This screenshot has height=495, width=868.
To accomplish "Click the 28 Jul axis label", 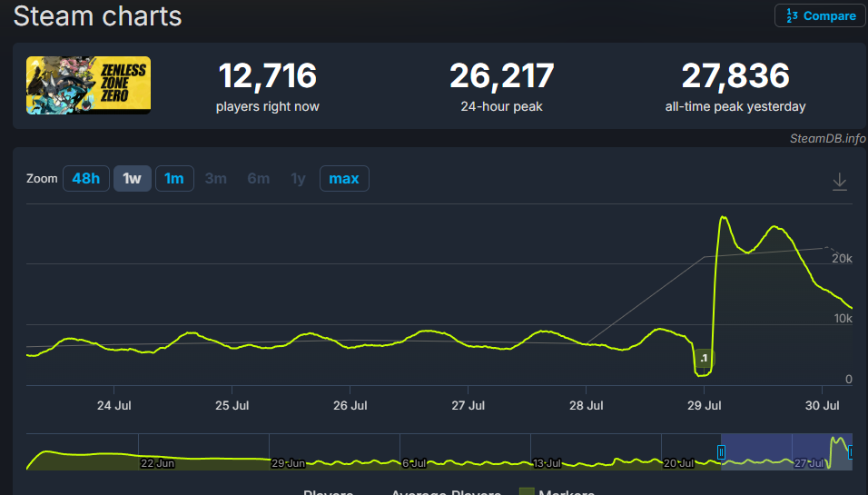I will pos(587,405).
